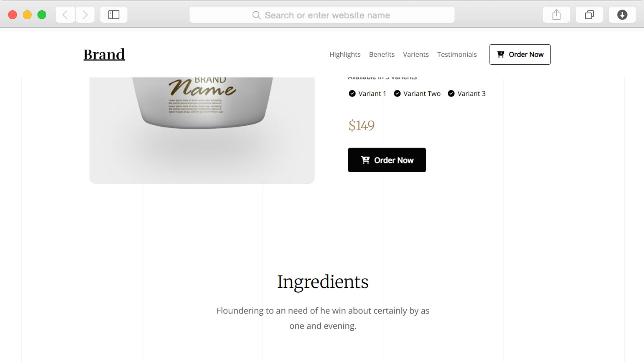The image size is (644, 362).
Task: Click the black Order Now button
Action: click(x=387, y=160)
